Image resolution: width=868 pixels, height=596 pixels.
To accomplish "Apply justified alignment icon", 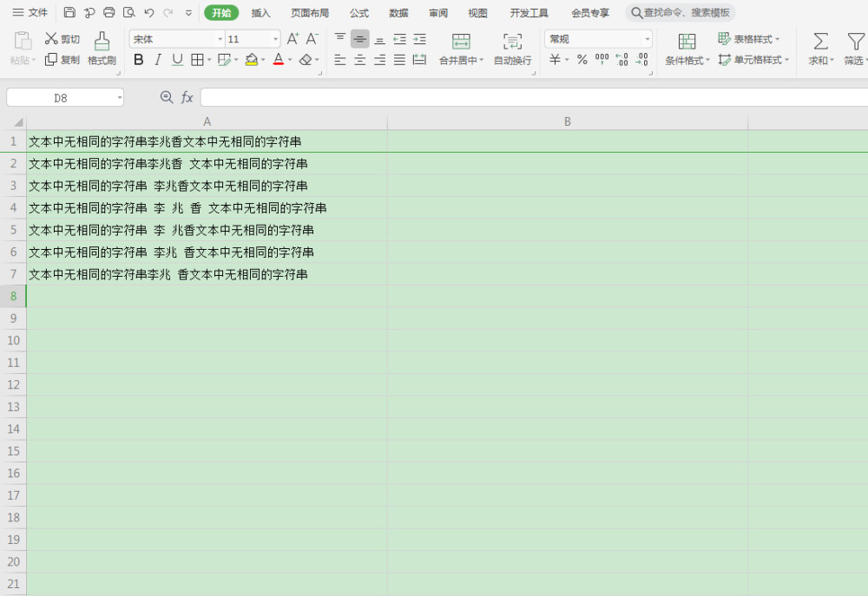I will click(399, 59).
